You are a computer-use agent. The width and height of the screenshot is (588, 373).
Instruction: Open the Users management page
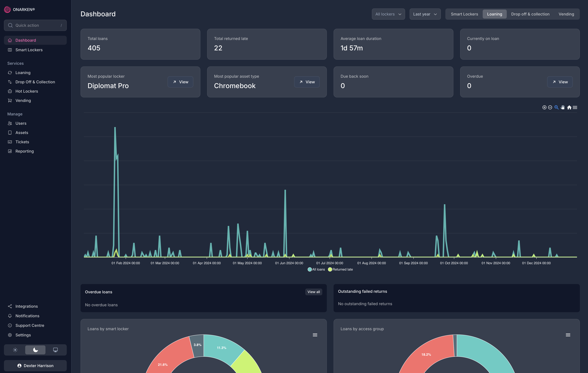pyautogui.click(x=35, y=124)
